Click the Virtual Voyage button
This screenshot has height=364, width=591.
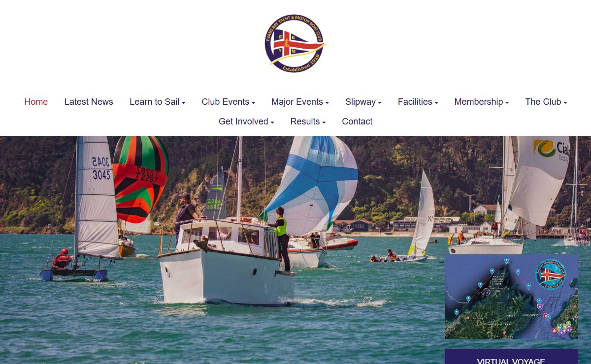(x=511, y=357)
